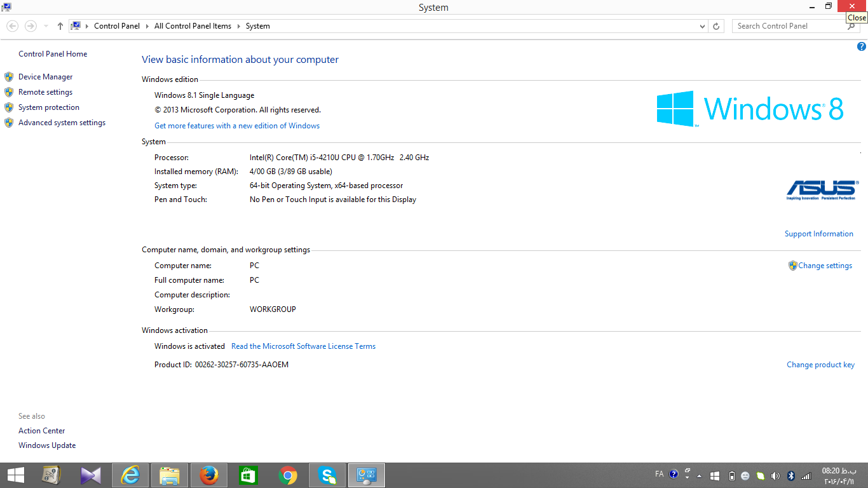Click the WORKGROUP value text

[x=273, y=309]
